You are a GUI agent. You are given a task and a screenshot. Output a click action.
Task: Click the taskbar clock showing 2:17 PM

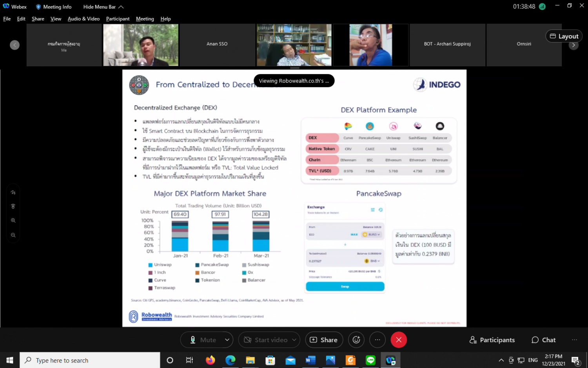pyautogui.click(x=554, y=360)
